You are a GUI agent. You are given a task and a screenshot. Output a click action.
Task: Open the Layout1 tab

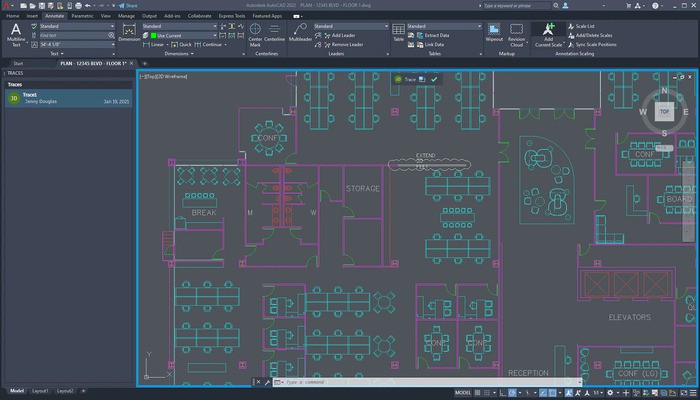[x=41, y=390]
